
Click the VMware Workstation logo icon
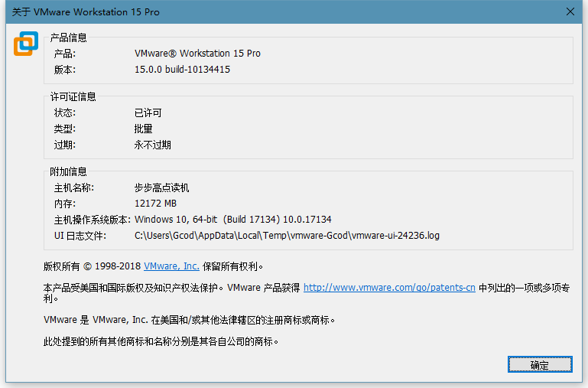[26, 44]
